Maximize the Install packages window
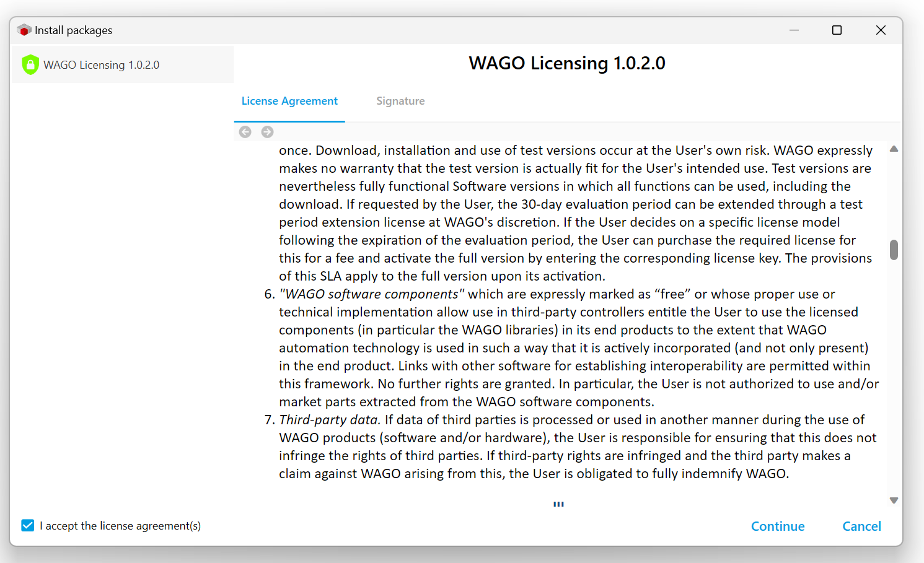The image size is (924, 563). [x=837, y=30]
